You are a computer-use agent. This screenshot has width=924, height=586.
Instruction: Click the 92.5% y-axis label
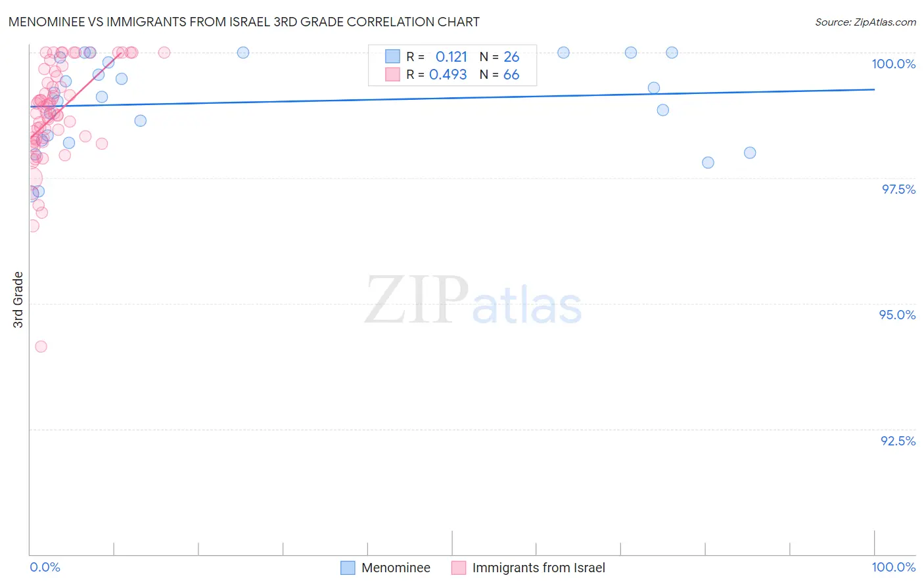click(x=898, y=441)
